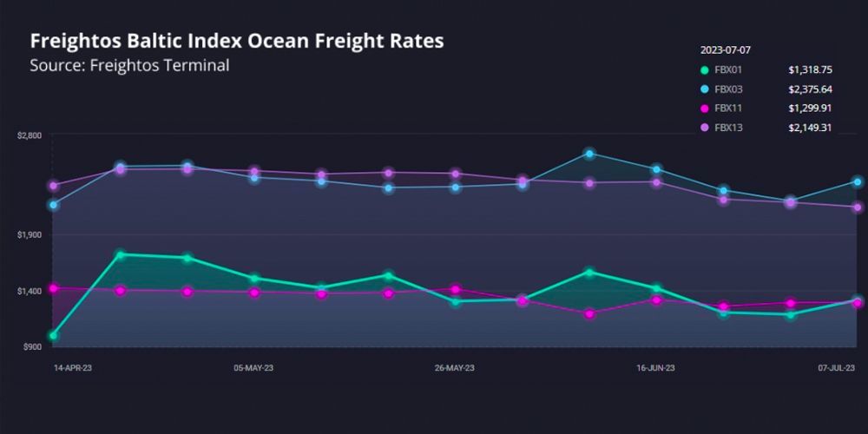868x434 pixels.
Task: Click the purple FBX13 legend dot
Action: click(x=703, y=128)
